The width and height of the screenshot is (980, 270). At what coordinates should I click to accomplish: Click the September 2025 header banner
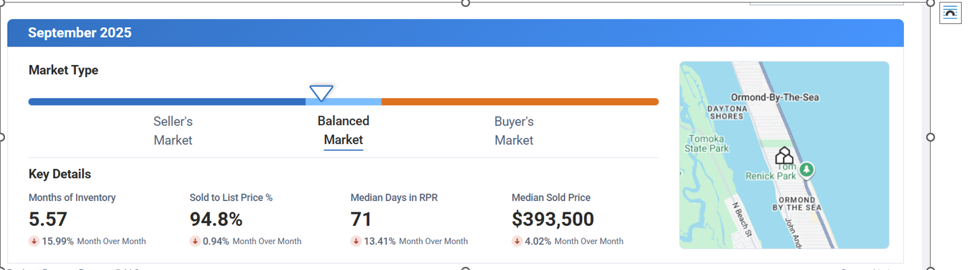[x=455, y=33]
